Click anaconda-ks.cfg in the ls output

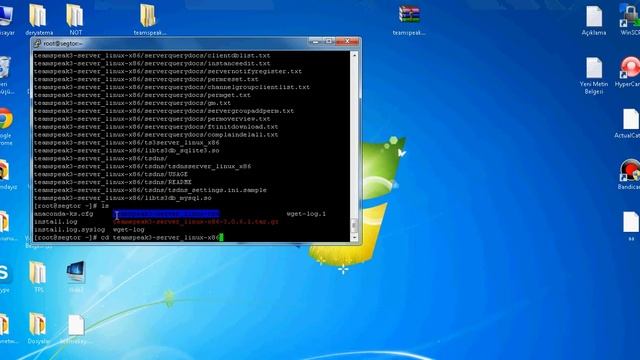[63, 214]
